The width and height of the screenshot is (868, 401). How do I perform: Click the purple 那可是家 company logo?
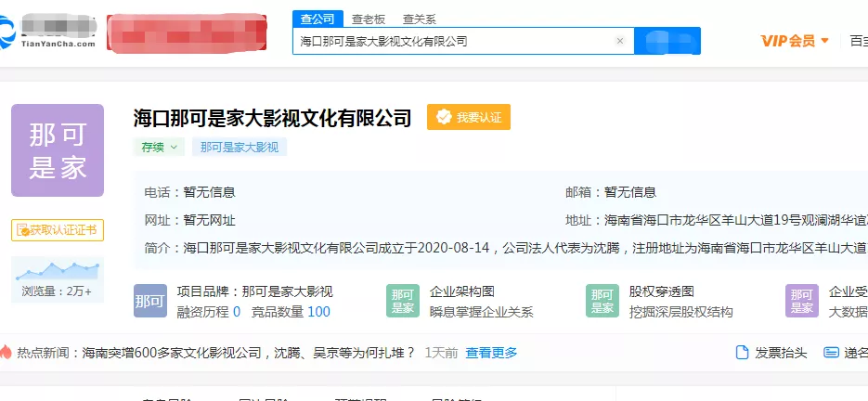(x=58, y=150)
